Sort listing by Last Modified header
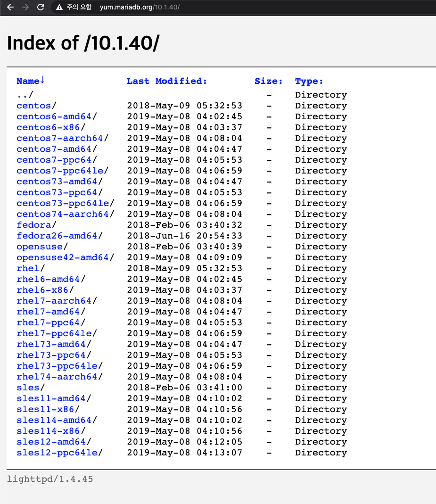Image resolution: width=436 pixels, height=504 pixels. point(167,81)
